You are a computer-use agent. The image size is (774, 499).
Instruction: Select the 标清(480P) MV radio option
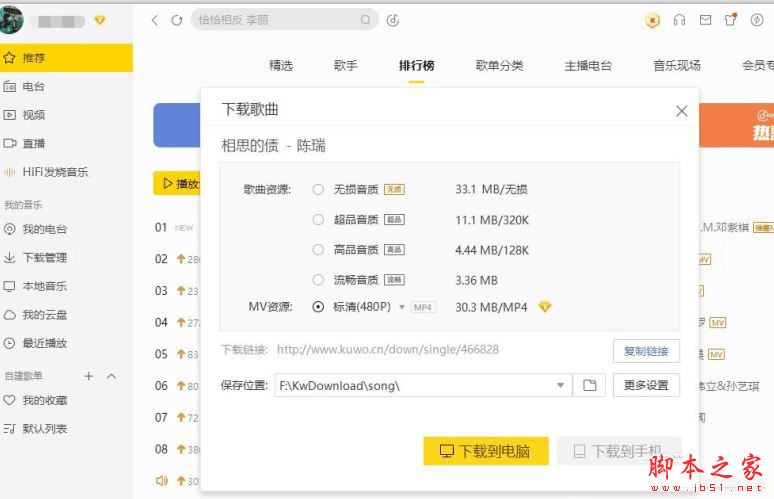pyautogui.click(x=318, y=307)
